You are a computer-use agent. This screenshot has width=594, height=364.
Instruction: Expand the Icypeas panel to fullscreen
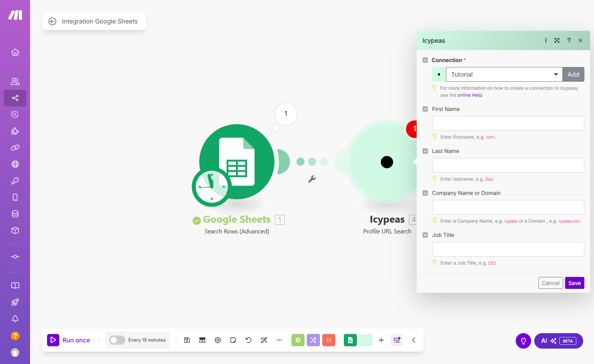point(557,40)
